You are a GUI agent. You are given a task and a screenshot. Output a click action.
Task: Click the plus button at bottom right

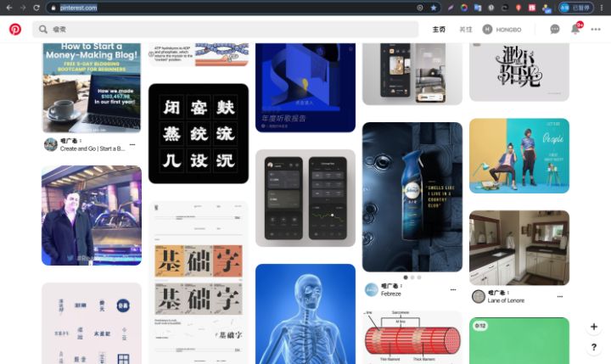(x=594, y=327)
